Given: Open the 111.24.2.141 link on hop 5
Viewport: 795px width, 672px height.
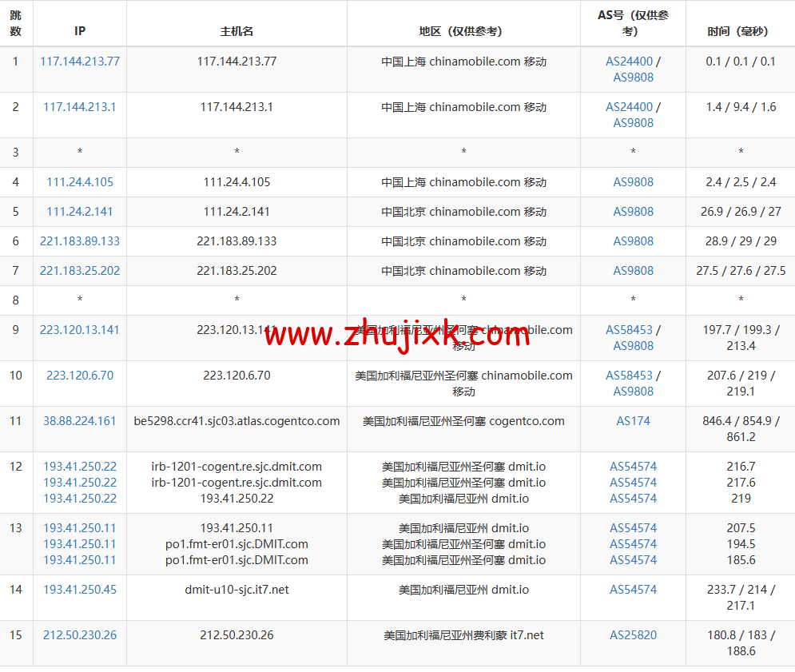Looking at the screenshot, I should click(79, 211).
